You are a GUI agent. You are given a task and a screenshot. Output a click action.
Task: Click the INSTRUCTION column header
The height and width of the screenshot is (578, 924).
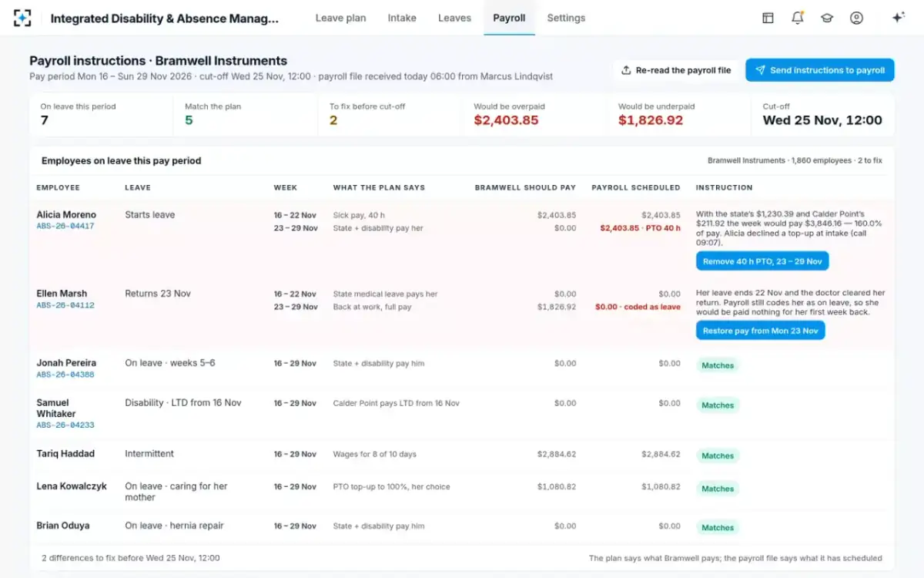[724, 187]
